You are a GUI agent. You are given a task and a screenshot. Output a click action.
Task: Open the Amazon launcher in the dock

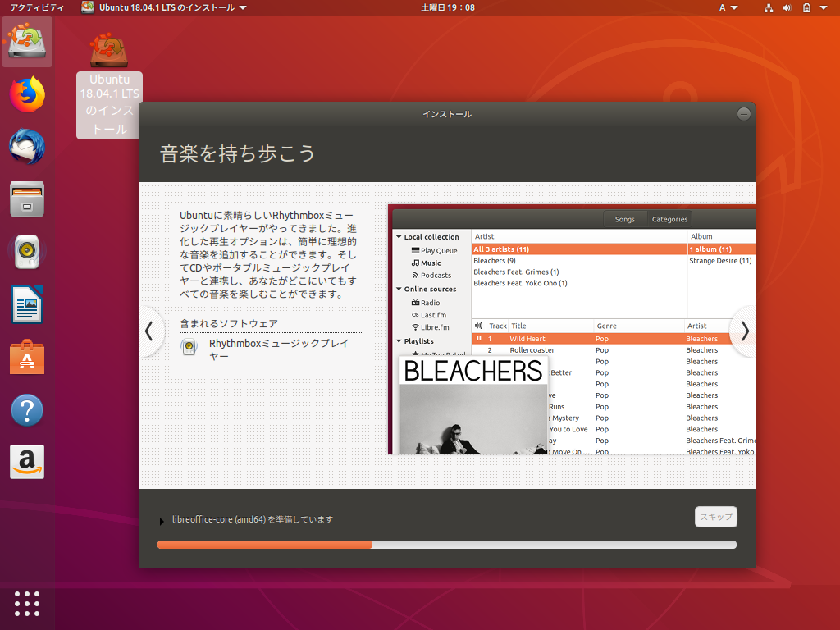(x=27, y=462)
